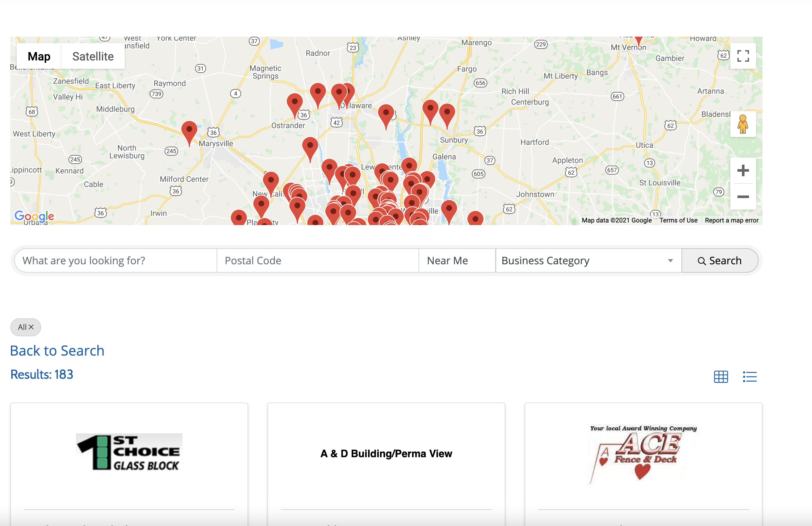Focus the 'What are you looking for?' field
812x526 pixels.
click(x=116, y=261)
